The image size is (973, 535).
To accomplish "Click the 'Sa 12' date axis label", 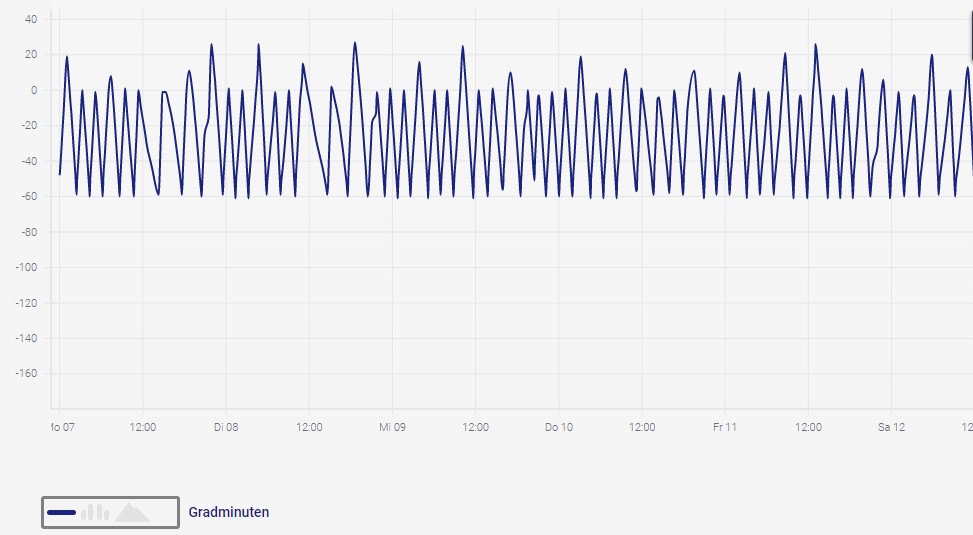I will (891, 427).
